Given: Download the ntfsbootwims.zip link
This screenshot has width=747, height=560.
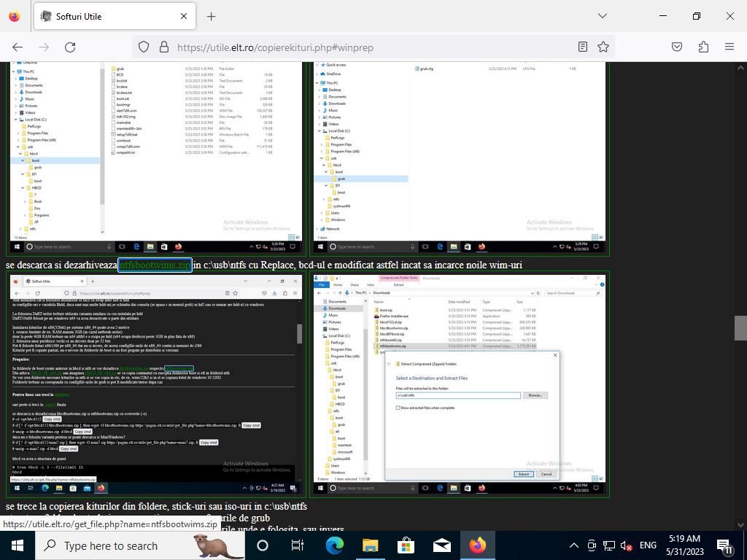Looking at the screenshot, I should tap(155, 265).
